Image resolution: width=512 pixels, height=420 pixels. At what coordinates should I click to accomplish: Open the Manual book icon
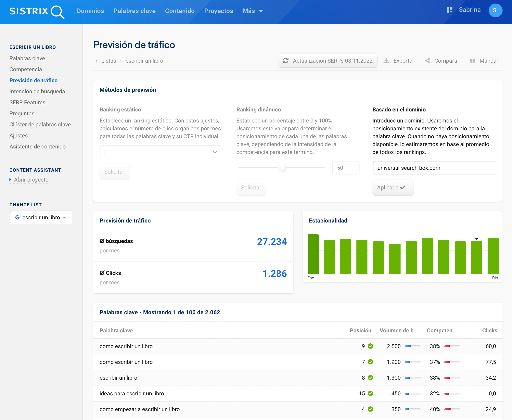[473, 61]
